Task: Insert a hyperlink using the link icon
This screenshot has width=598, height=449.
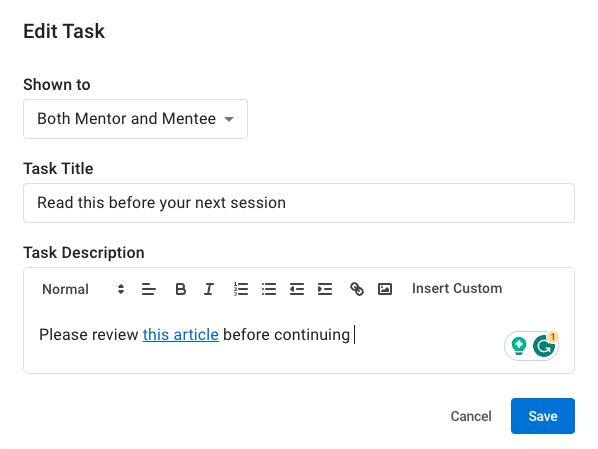Action: point(357,289)
